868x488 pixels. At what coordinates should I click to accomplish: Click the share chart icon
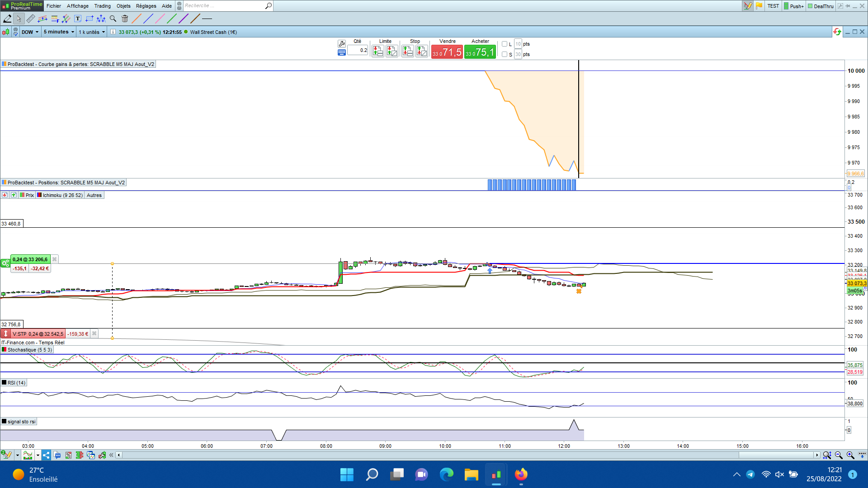click(x=46, y=455)
